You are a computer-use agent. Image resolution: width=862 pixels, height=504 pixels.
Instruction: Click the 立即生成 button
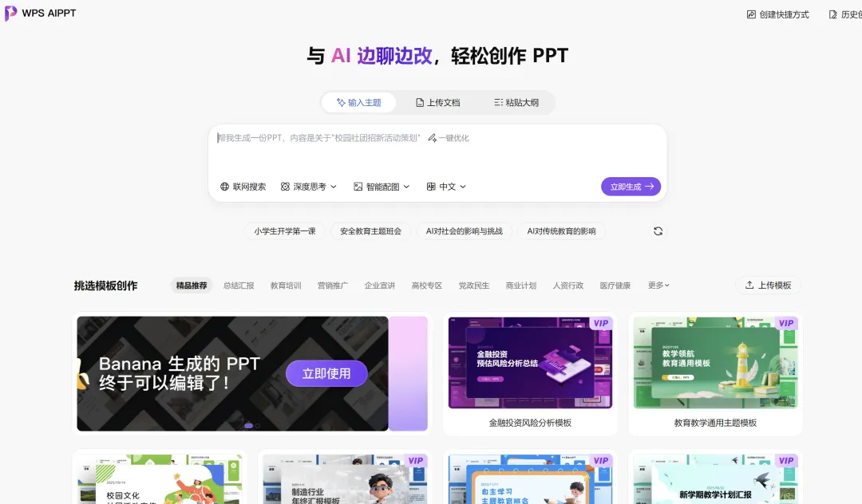coord(631,187)
